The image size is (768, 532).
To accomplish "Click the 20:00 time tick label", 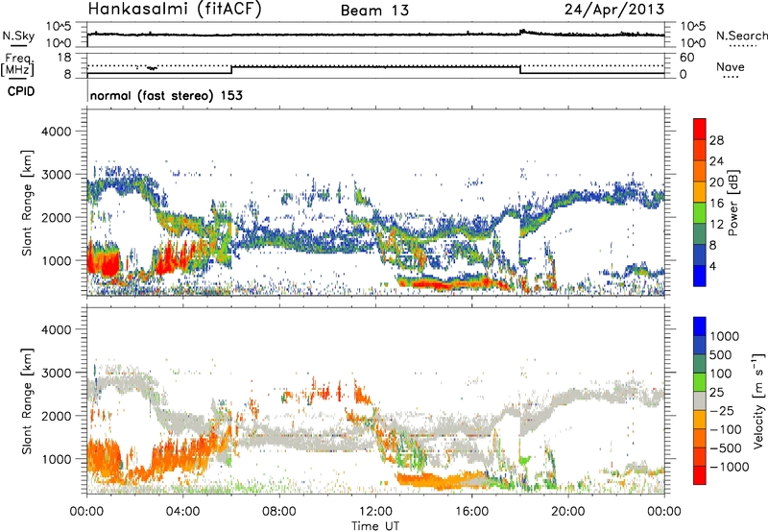I will coord(568,512).
